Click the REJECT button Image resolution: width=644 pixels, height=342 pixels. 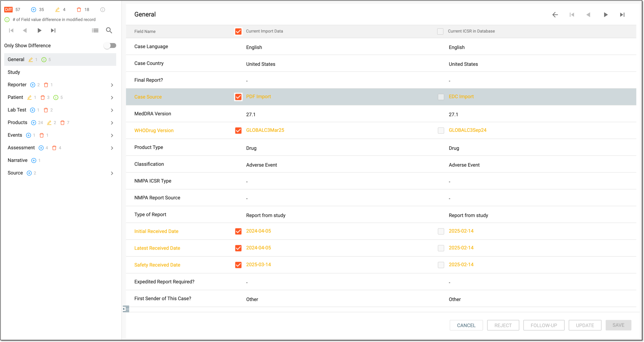(x=503, y=325)
